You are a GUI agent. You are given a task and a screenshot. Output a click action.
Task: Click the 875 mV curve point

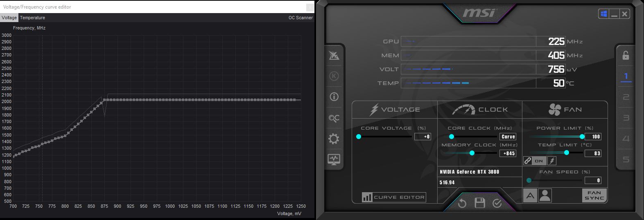tap(104, 100)
